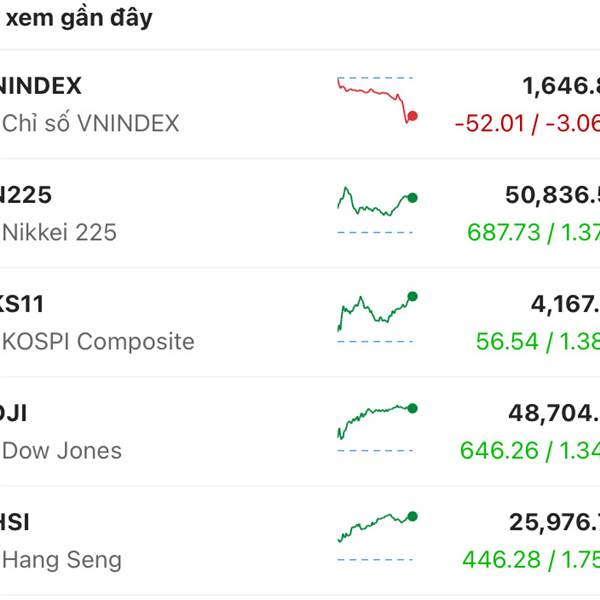The width and height of the screenshot is (600, 600).
Task: Open the Dow Jones sparkline chart
Action: [376, 424]
